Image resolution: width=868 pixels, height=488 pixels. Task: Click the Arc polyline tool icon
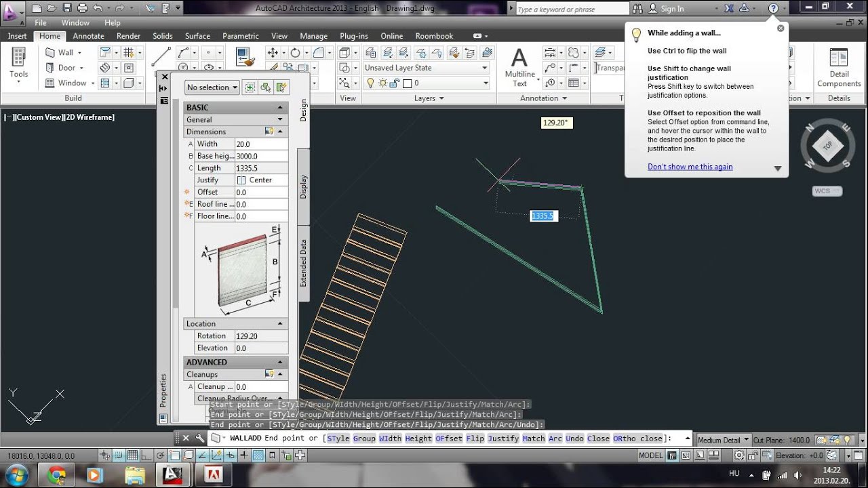tap(184, 53)
